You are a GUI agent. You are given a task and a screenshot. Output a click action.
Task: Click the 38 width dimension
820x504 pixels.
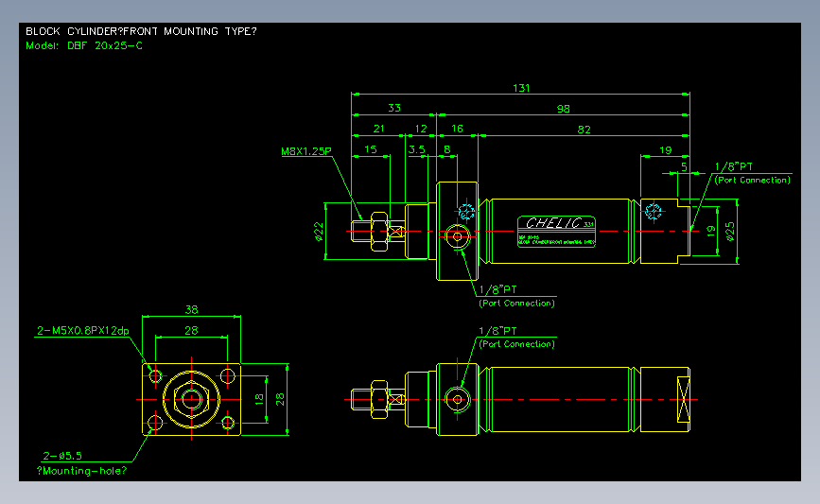191,309
